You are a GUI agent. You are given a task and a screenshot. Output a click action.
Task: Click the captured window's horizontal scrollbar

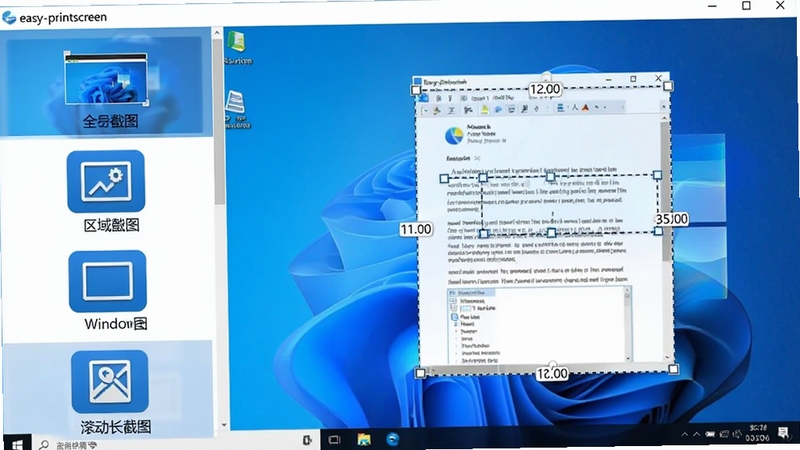[548, 368]
